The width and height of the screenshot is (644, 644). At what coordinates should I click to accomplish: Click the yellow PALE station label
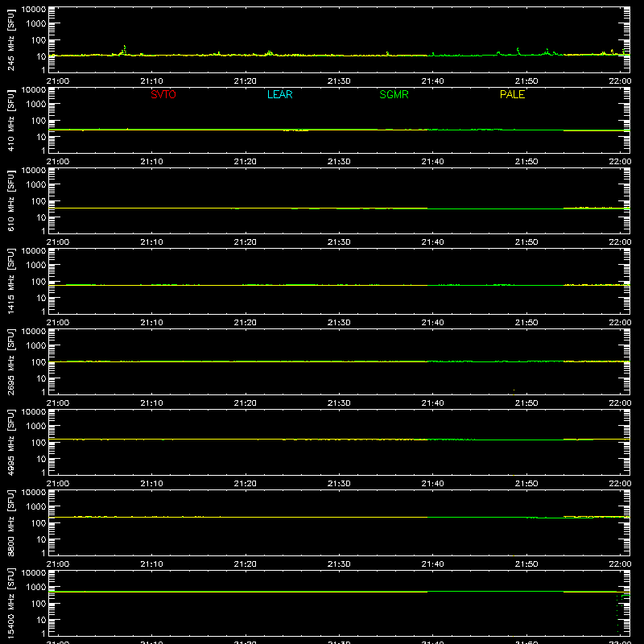pos(512,94)
